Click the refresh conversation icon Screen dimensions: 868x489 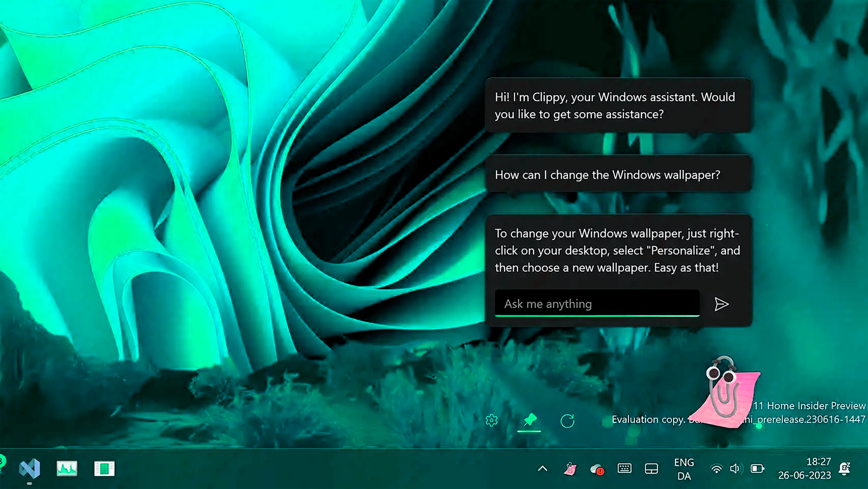click(x=567, y=421)
